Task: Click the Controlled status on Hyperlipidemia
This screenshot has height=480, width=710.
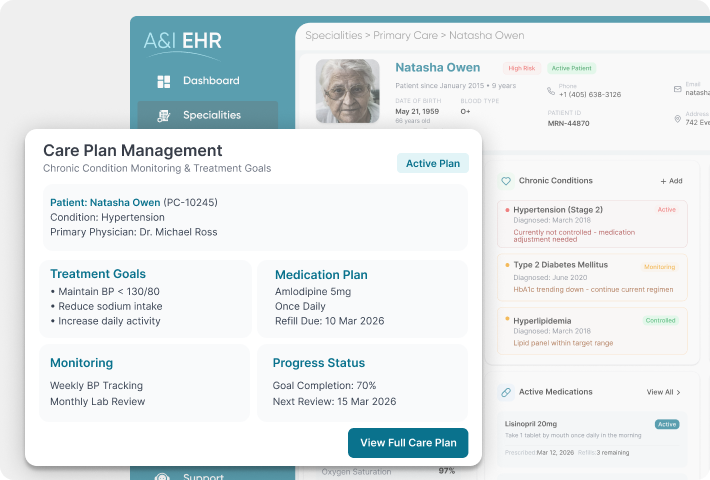Action: click(x=660, y=321)
